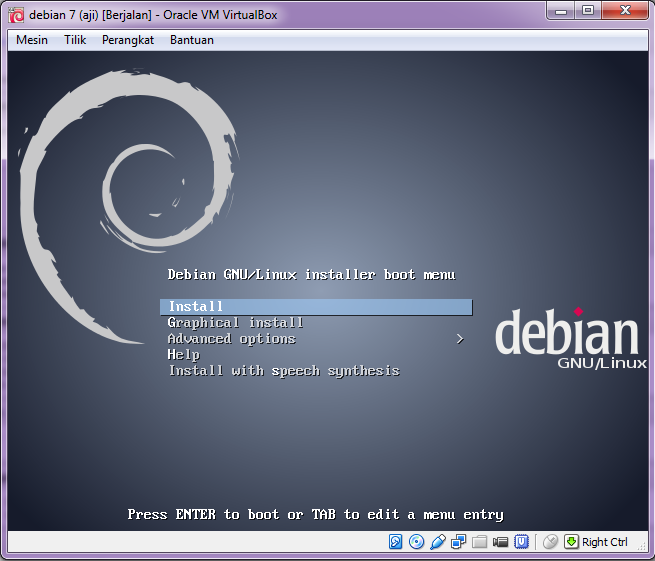Viewport: 655px width, 561px height.
Task: Select the Help boot menu entry
Action: point(184,355)
